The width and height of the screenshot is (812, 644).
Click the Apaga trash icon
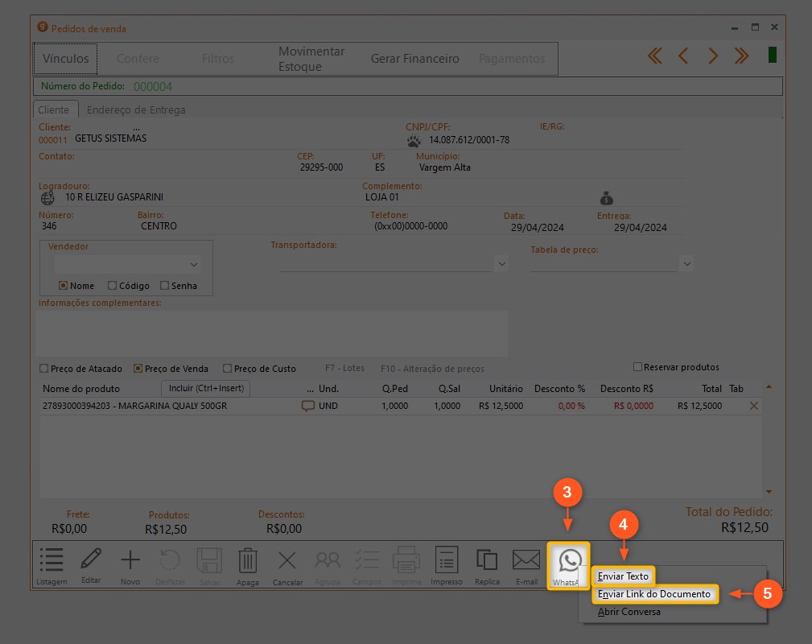coord(248,563)
